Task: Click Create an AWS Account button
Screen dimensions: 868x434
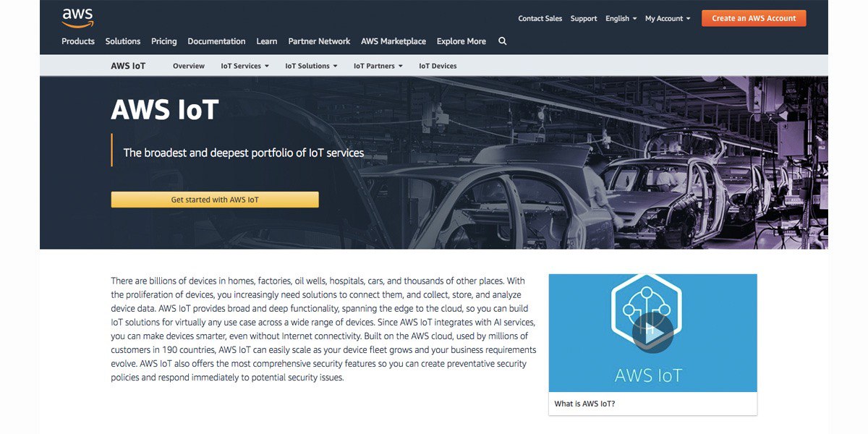Action: tap(754, 19)
